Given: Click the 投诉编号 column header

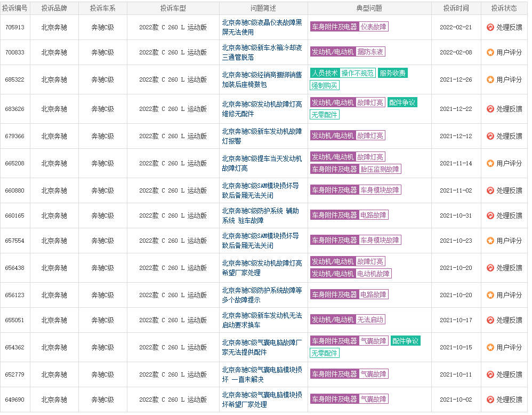Looking at the screenshot, I should (x=14, y=8).
